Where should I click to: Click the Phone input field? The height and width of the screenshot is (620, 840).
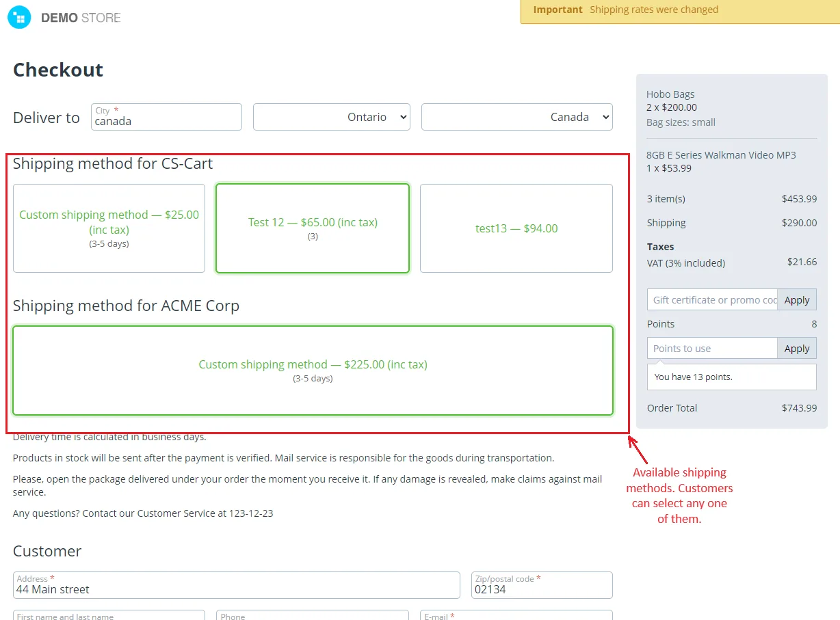[x=313, y=615]
